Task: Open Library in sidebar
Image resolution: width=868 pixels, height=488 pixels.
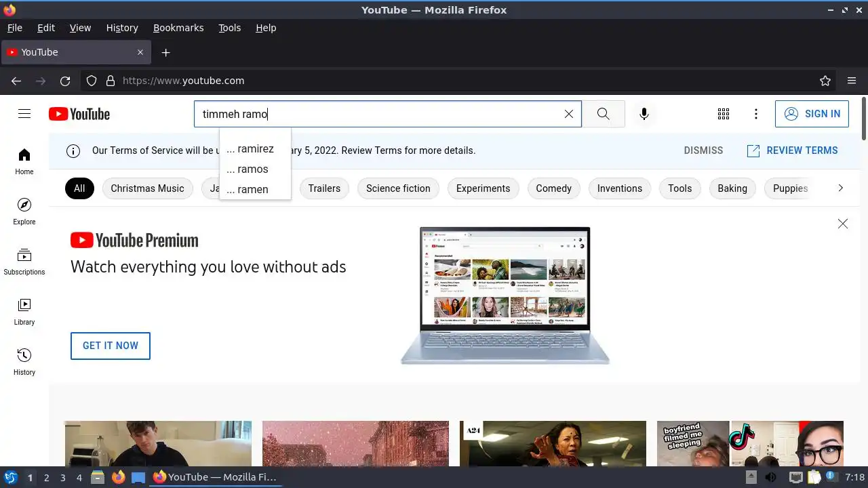Action: pyautogui.click(x=24, y=312)
